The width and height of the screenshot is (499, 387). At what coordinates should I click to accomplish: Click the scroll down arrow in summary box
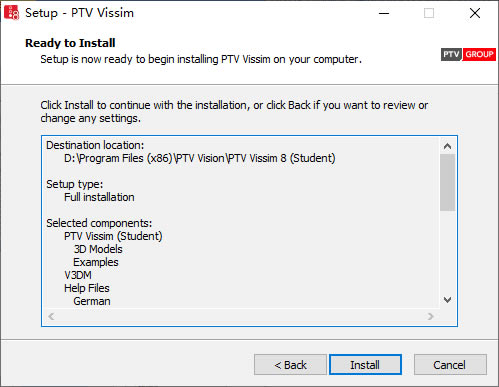[448, 299]
